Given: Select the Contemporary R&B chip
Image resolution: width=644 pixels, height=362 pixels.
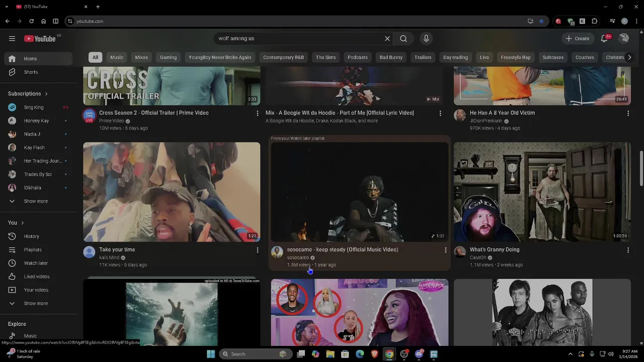Looking at the screenshot, I should pyautogui.click(x=283, y=57).
